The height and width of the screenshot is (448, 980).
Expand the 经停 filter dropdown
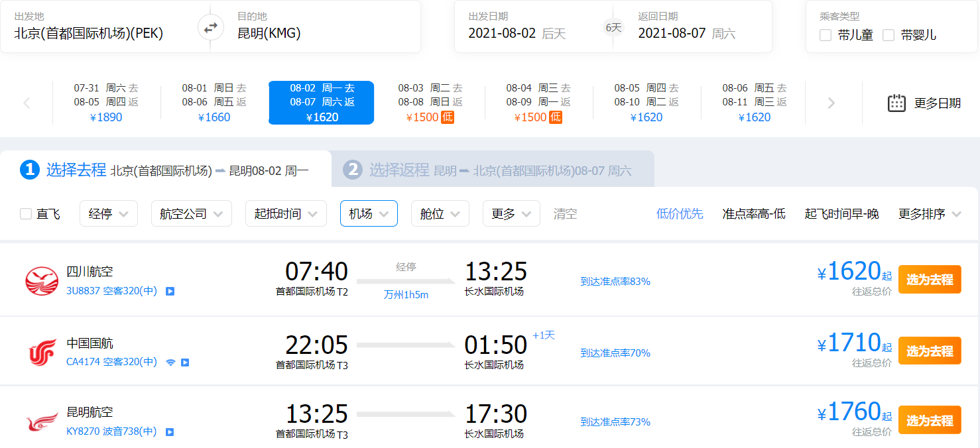click(x=109, y=213)
